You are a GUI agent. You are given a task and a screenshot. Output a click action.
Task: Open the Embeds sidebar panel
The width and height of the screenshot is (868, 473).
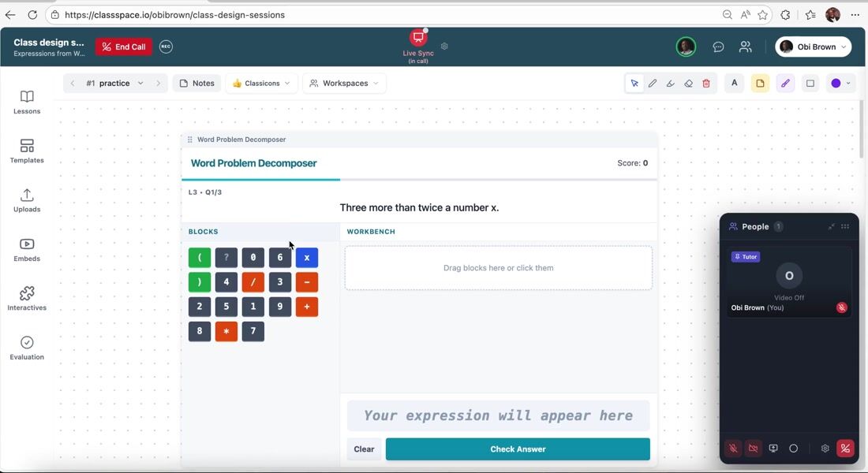tap(27, 250)
